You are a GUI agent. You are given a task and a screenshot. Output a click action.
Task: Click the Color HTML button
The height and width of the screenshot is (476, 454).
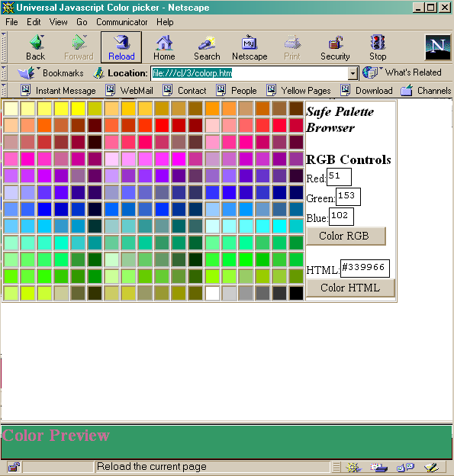click(350, 288)
